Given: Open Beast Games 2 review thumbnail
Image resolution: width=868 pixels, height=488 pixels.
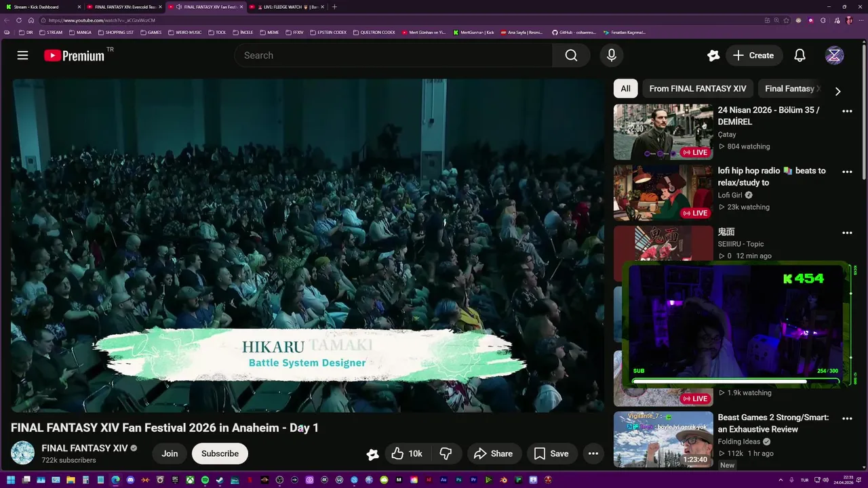Looking at the screenshot, I should [663, 439].
